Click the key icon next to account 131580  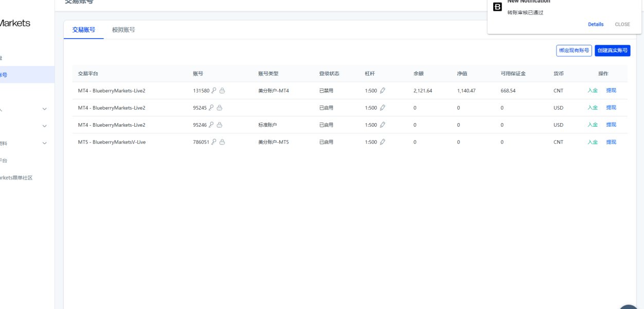214,91
